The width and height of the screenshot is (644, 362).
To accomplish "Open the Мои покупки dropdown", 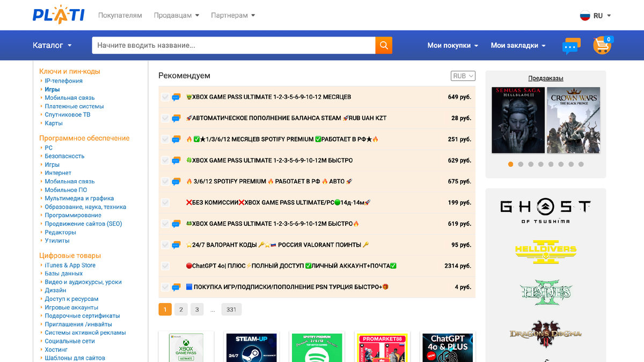I will coord(452,46).
